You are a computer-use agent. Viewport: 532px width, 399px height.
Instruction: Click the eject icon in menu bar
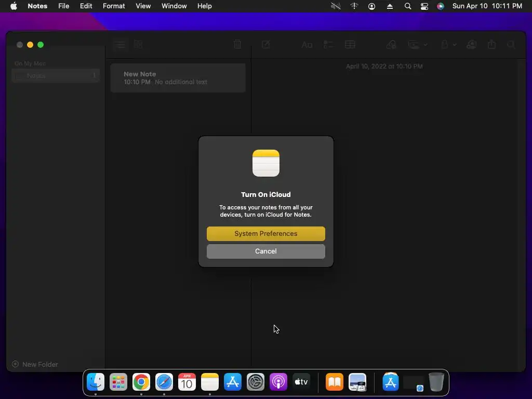click(390, 6)
